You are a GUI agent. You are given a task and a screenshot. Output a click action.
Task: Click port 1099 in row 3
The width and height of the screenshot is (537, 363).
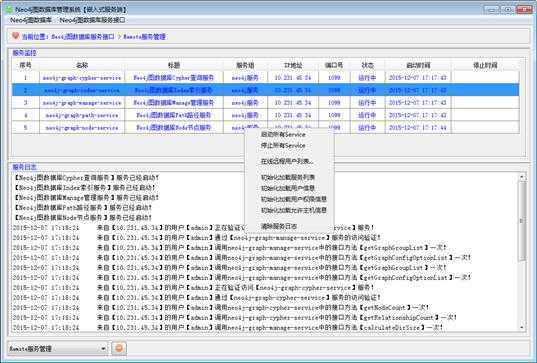pyautogui.click(x=334, y=103)
